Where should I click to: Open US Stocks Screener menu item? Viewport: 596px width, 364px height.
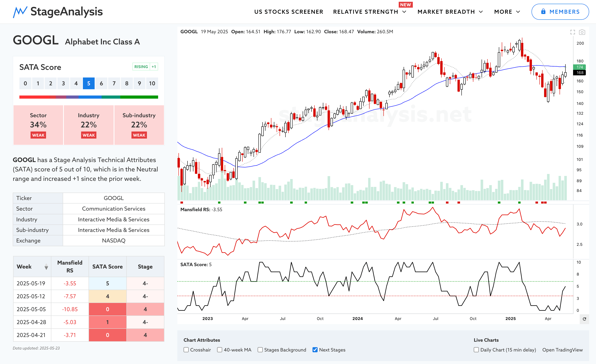(289, 12)
